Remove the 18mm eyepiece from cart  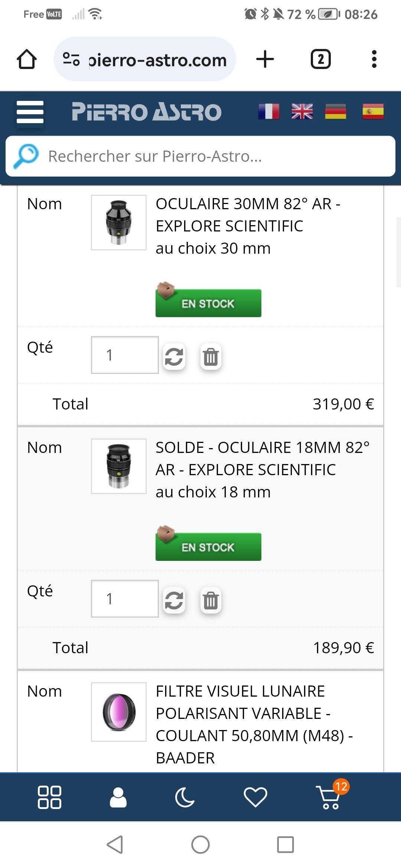[x=211, y=600]
